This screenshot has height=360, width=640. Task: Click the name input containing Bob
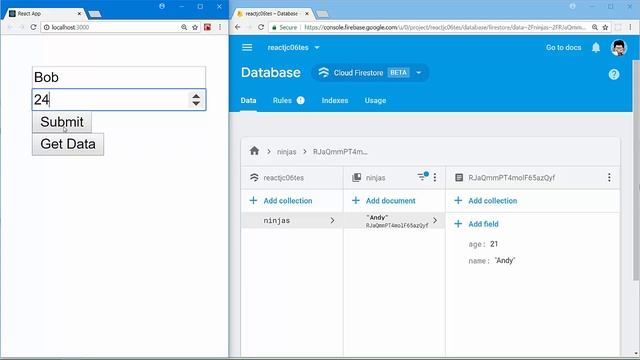point(119,77)
